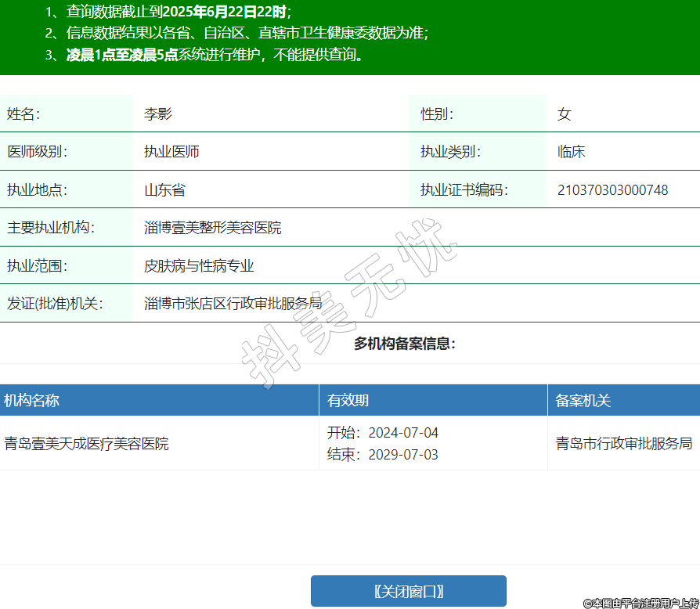Click the 关闭窗口 button
This screenshot has height=609, width=700.
click(408, 591)
